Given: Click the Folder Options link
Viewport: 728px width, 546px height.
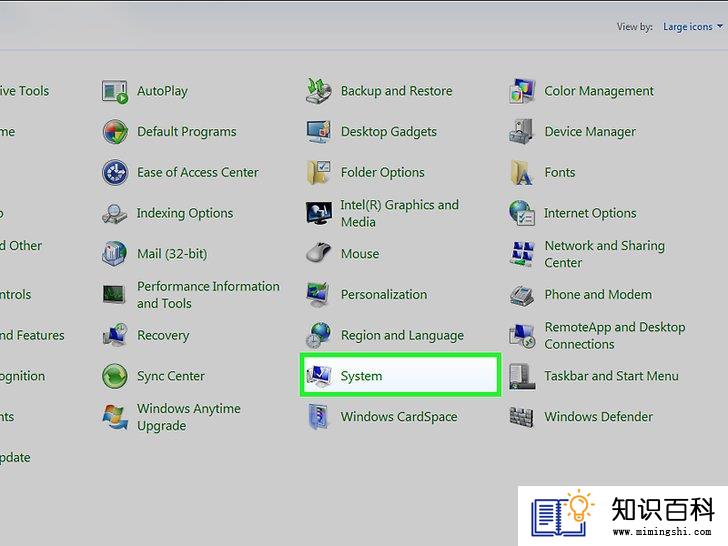Looking at the screenshot, I should click(383, 173).
